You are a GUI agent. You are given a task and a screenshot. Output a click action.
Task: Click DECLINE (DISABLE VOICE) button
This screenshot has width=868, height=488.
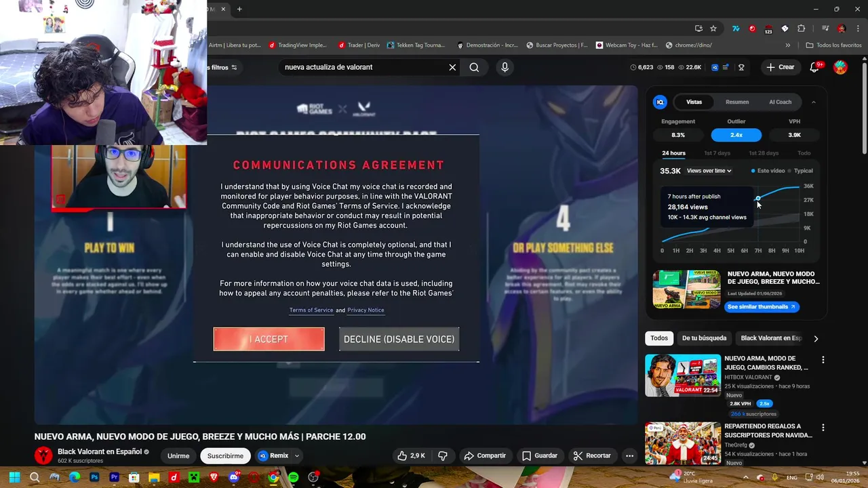click(399, 339)
